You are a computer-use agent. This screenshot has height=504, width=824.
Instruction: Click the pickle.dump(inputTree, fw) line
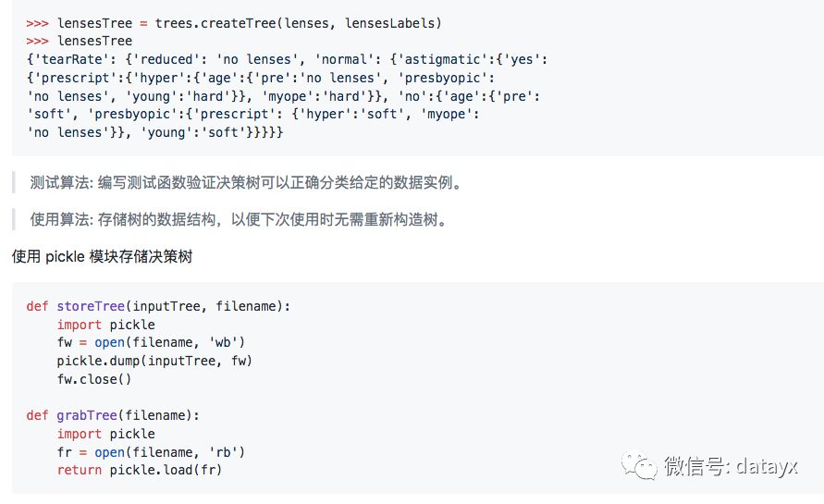[x=154, y=361]
